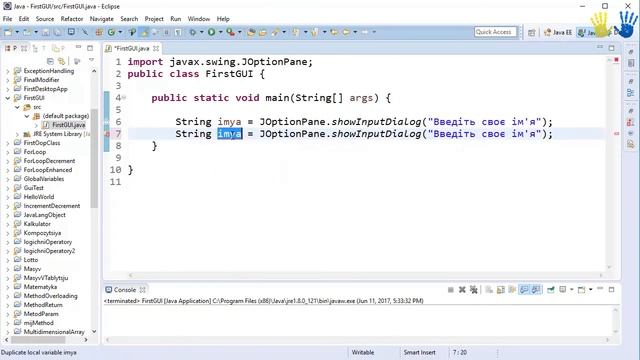Click the Pin Console icon

551,290
